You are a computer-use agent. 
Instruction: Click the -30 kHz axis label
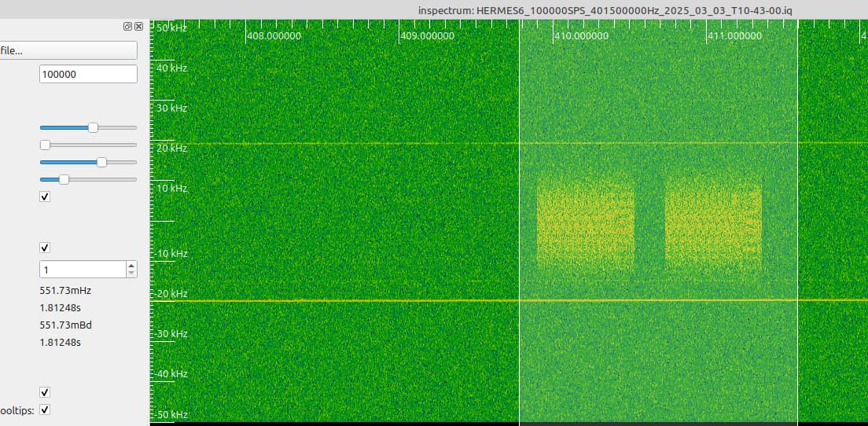pos(170,333)
